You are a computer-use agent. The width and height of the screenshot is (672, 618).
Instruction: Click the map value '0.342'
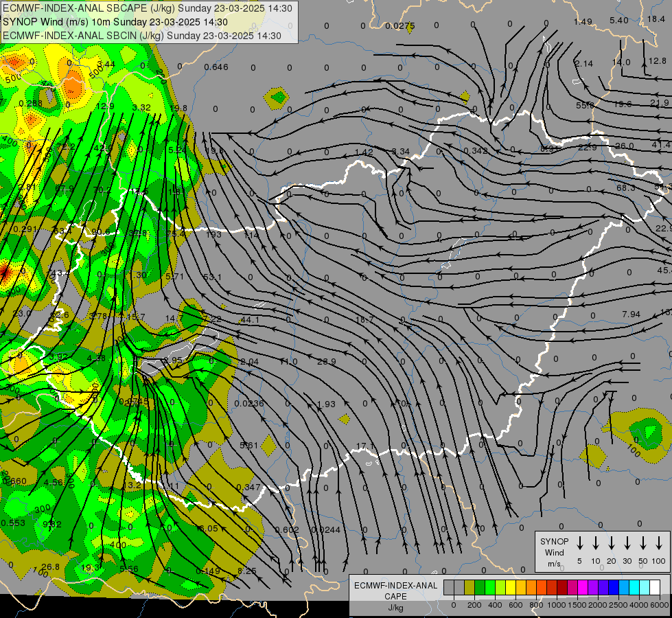(476, 150)
